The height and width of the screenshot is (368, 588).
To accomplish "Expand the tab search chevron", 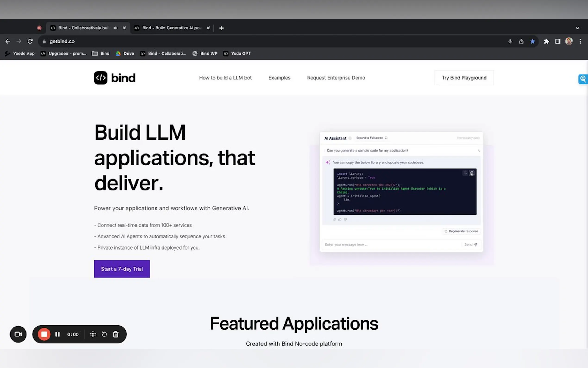I will 577,28.
